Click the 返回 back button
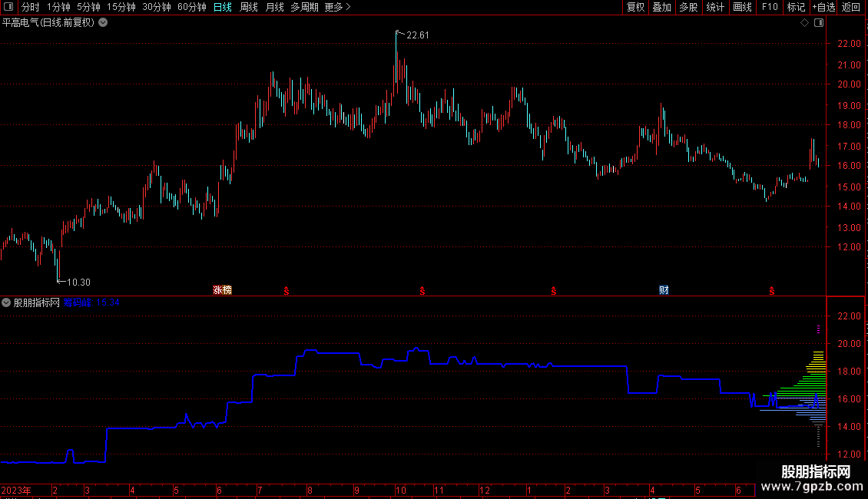The height and width of the screenshot is (499, 868). [x=851, y=7]
